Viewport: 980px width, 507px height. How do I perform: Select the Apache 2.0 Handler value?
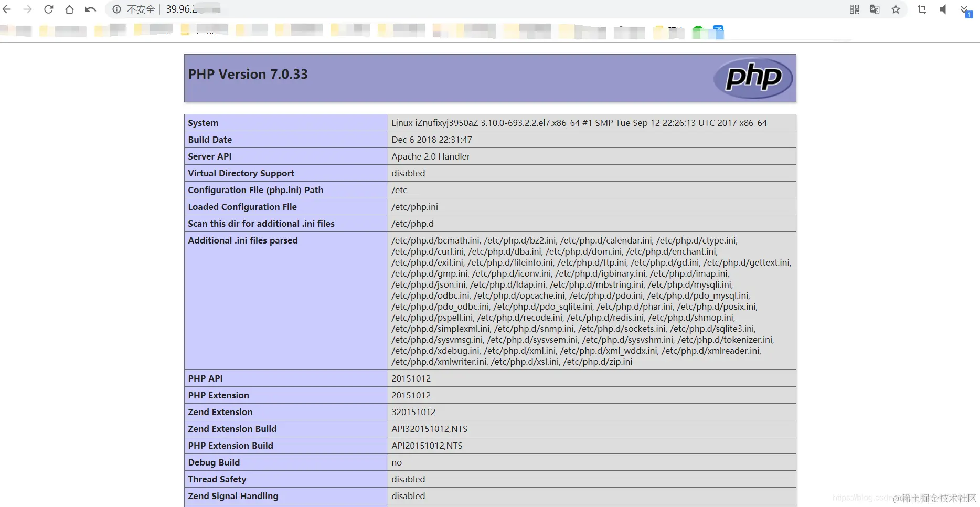[x=431, y=156]
